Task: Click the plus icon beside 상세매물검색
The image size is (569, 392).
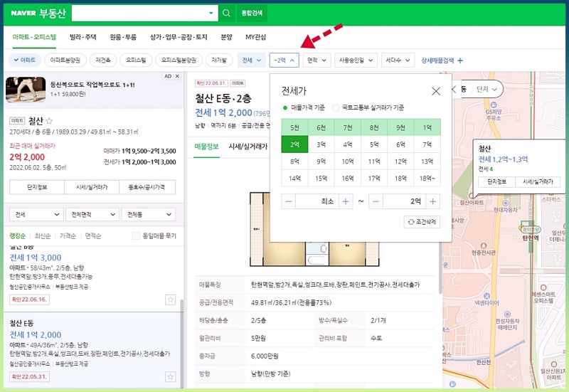Action: point(460,60)
